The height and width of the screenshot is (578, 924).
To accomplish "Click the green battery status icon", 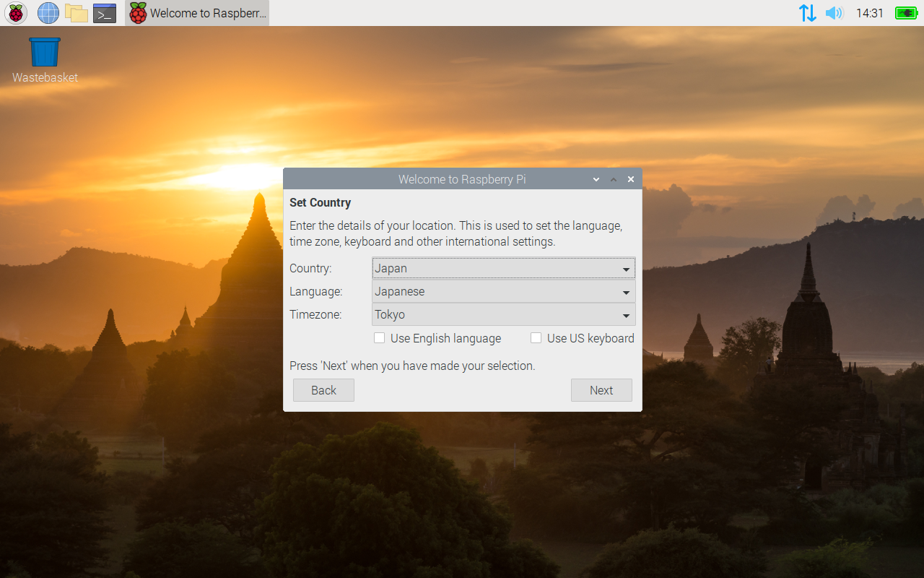I will click(x=906, y=13).
